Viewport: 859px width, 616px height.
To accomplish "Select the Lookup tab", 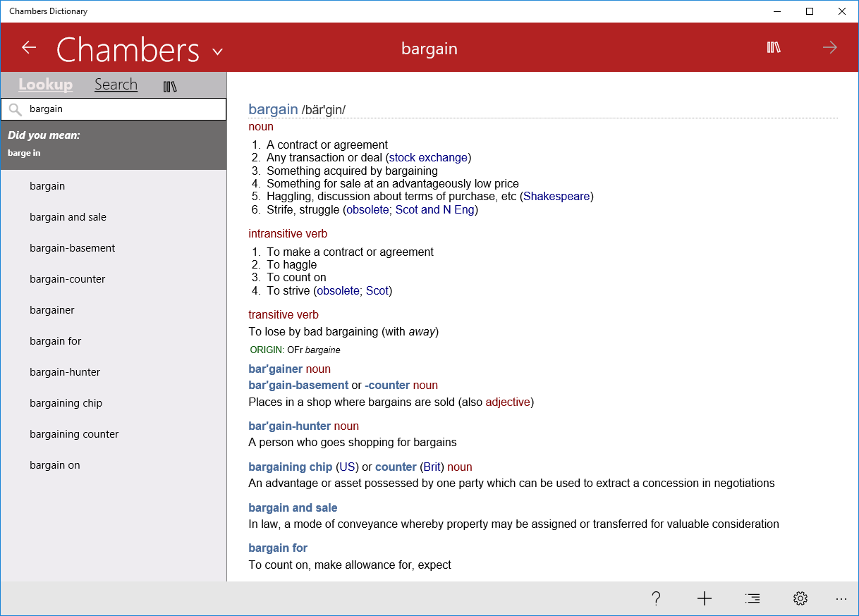I will [x=45, y=84].
